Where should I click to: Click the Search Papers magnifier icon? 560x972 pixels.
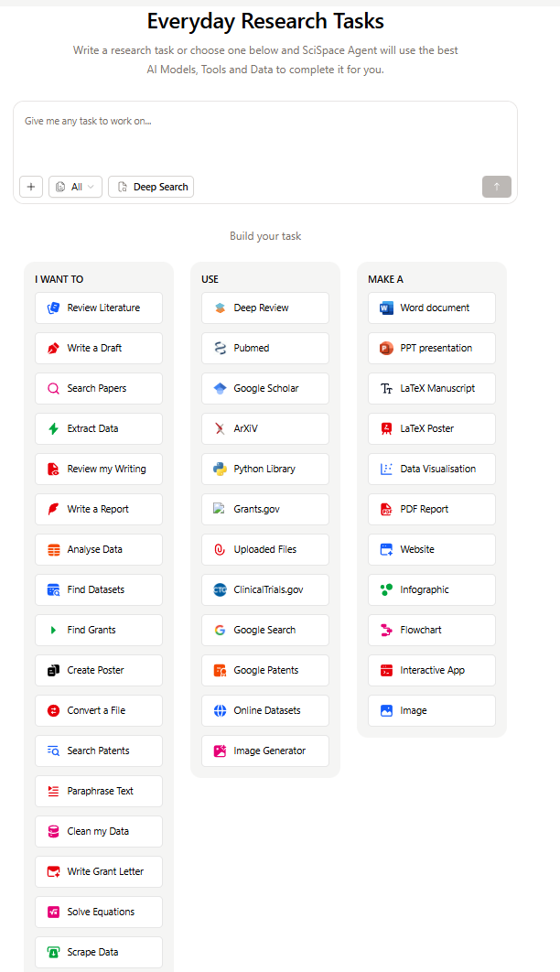pyautogui.click(x=54, y=389)
